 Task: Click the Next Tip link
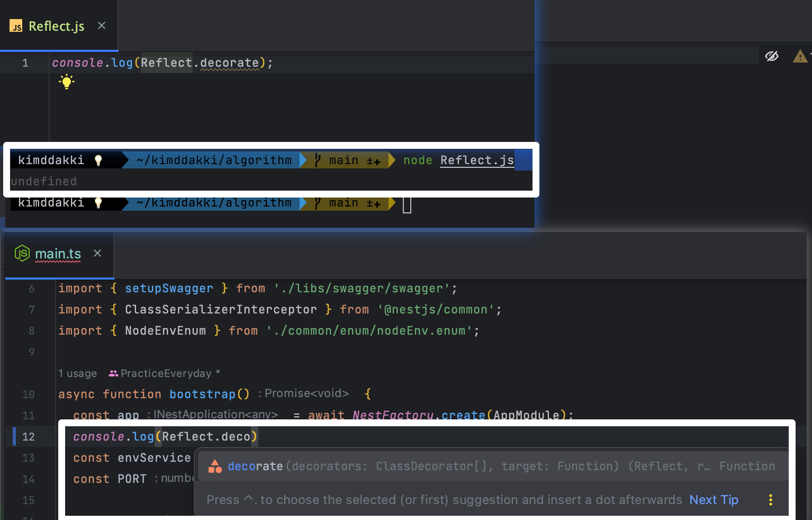[x=714, y=500]
